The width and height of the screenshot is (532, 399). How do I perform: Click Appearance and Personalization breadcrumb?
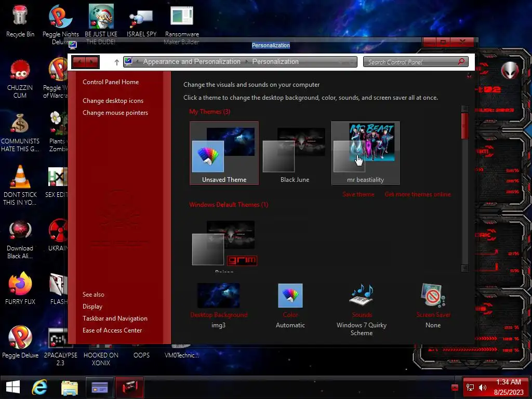192,62
